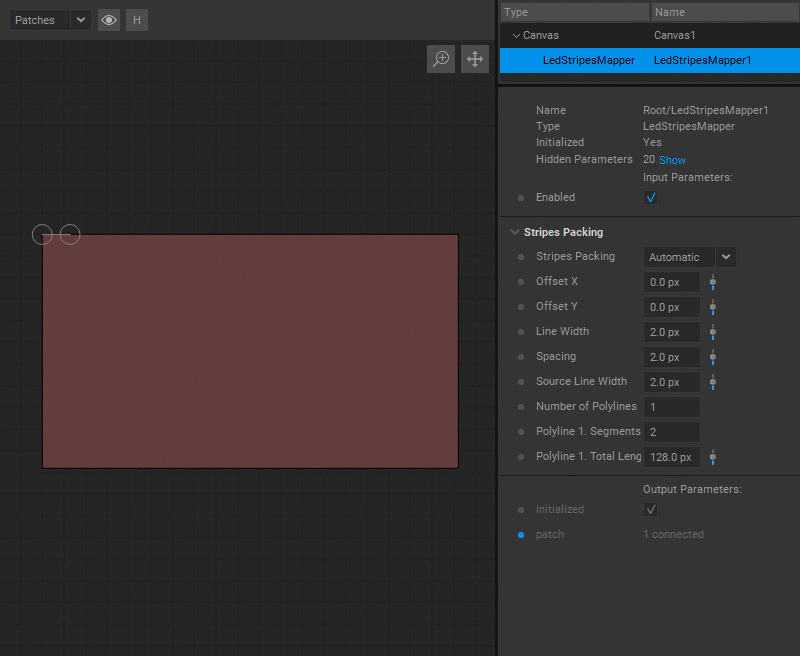Viewport: 800px width, 656px height.
Task: Adjust the Spacing slider handle
Action: point(713,357)
